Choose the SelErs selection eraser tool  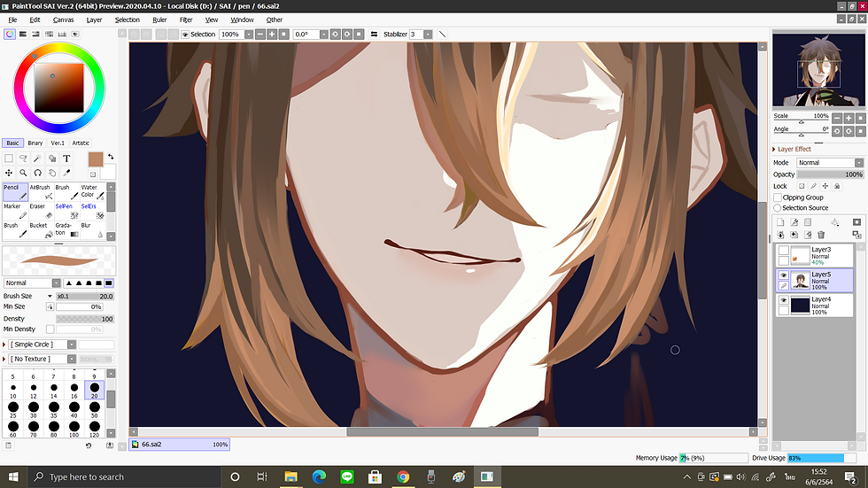92,211
